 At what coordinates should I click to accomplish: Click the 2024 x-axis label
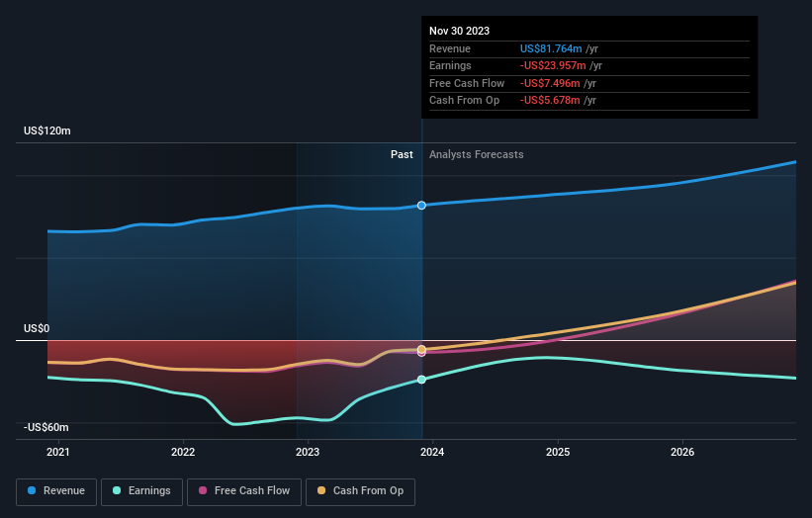432,453
